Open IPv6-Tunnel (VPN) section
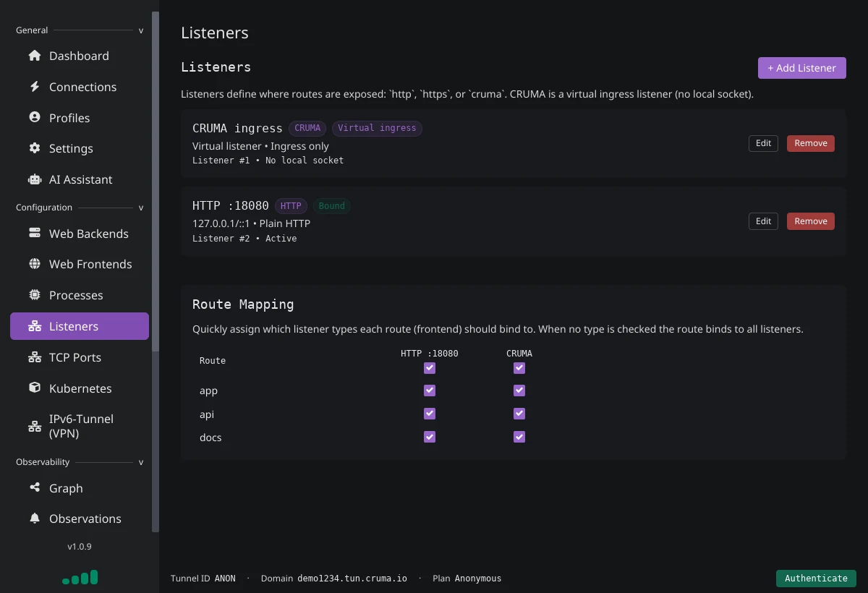Screen dimensions: 868x593 (x=80, y=426)
